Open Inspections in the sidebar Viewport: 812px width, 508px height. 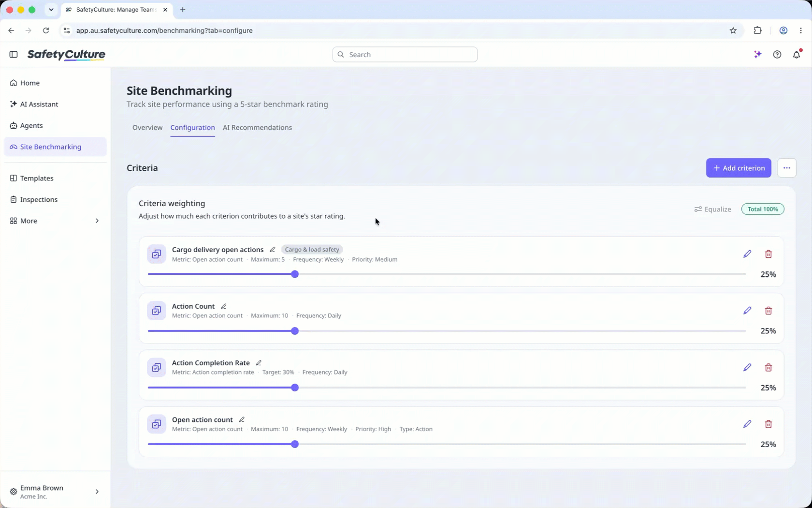pyautogui.click(x=55, y=200)
